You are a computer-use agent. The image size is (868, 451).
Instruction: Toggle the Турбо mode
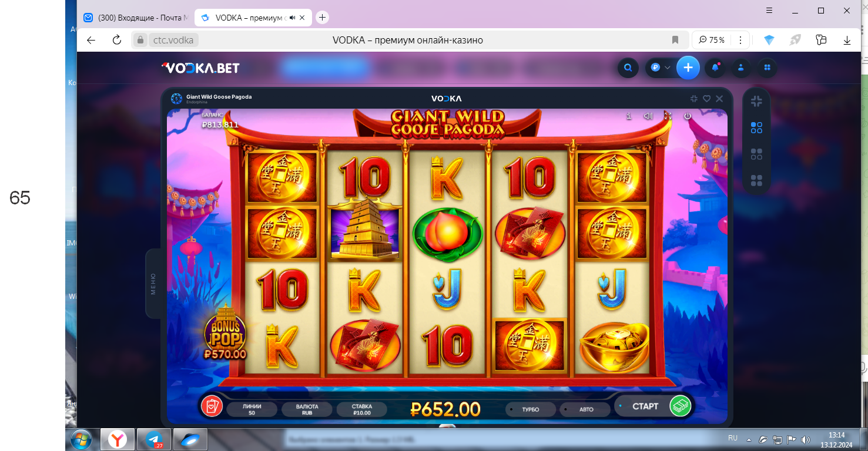click(x=530, y=409)
